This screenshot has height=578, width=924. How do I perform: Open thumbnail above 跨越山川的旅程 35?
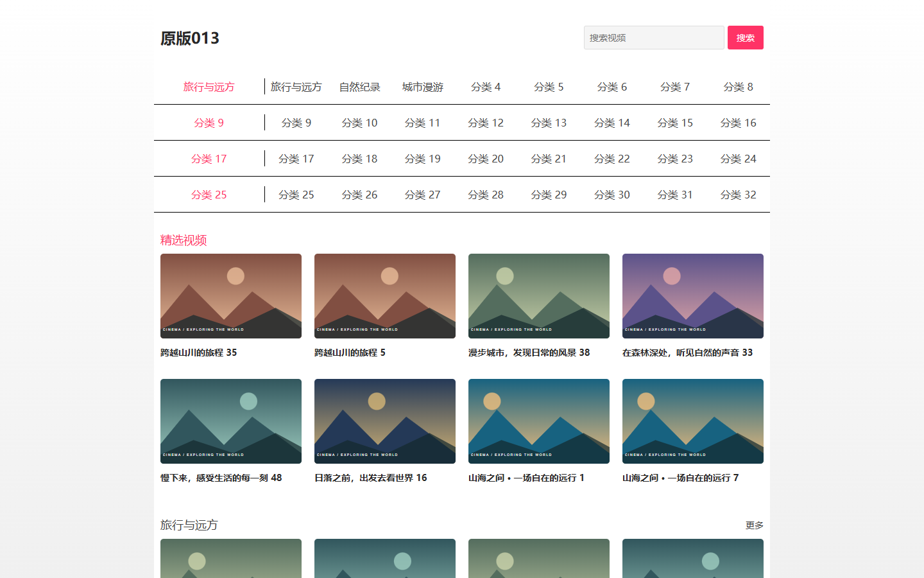click(x=231, y=296)
